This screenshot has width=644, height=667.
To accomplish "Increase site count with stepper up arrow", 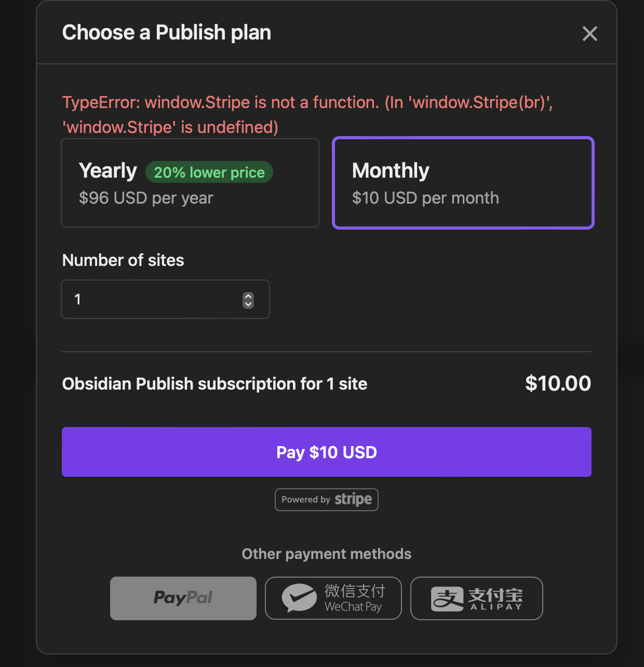I will (x=248, y=296).
